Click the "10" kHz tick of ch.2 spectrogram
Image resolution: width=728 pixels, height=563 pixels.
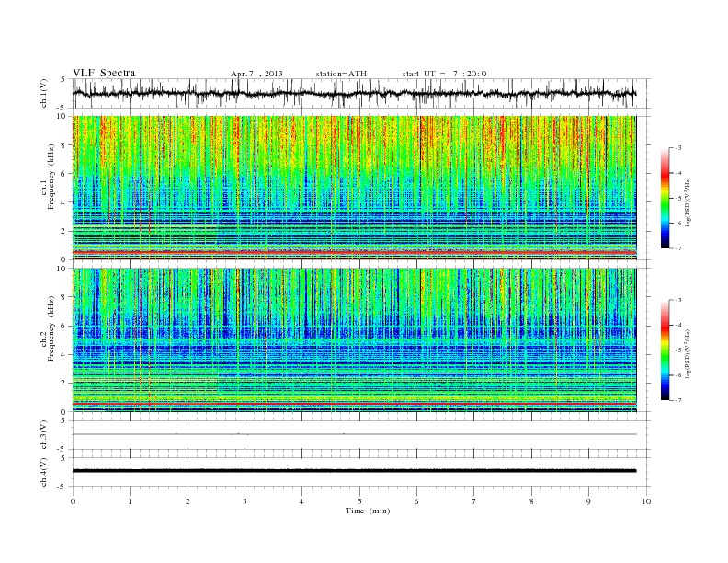63,268
